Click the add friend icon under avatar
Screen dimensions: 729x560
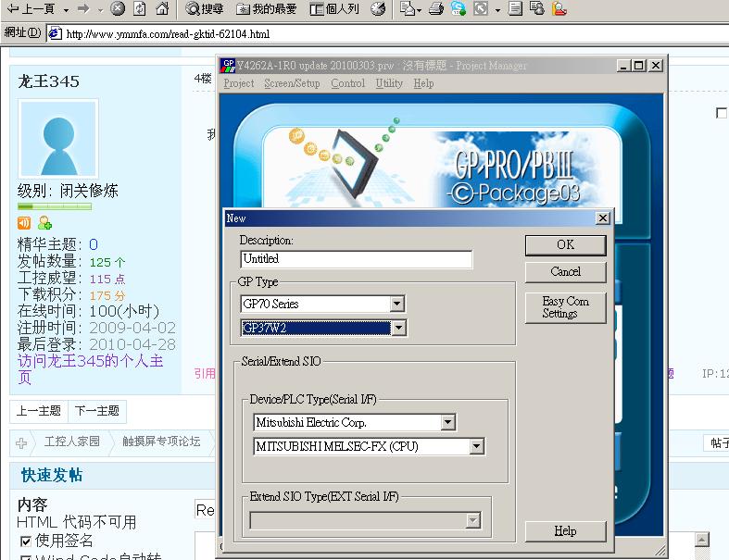(x=44, y=223)
